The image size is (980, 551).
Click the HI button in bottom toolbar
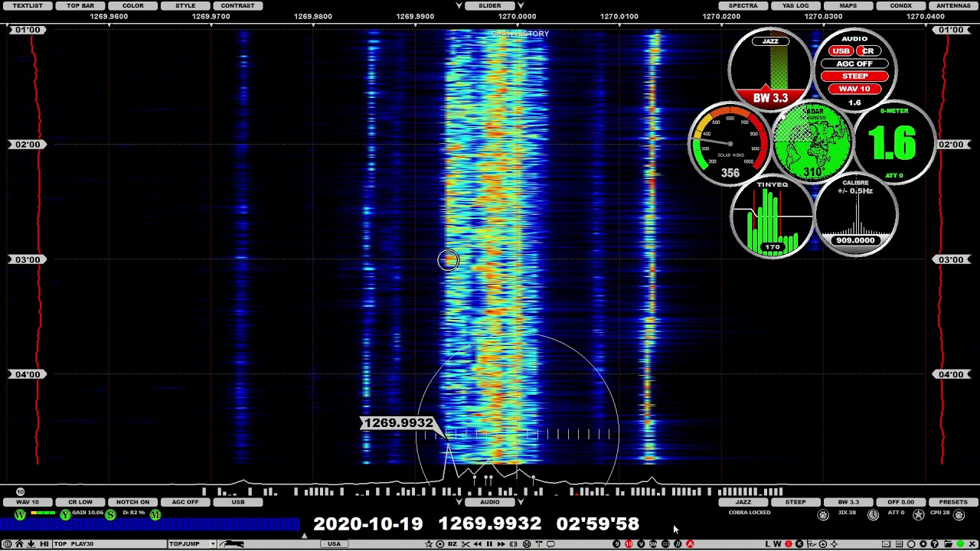click(44, 544)
